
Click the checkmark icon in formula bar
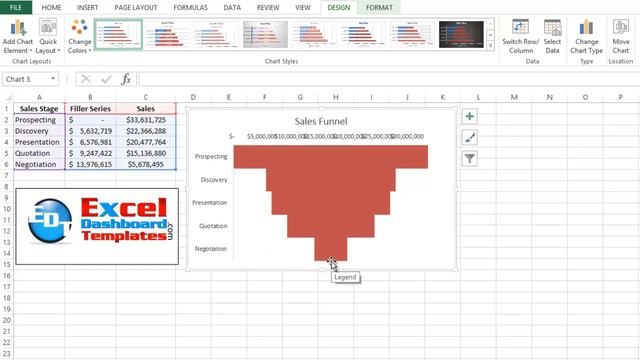pyautogui.click(x=106, y=79)
